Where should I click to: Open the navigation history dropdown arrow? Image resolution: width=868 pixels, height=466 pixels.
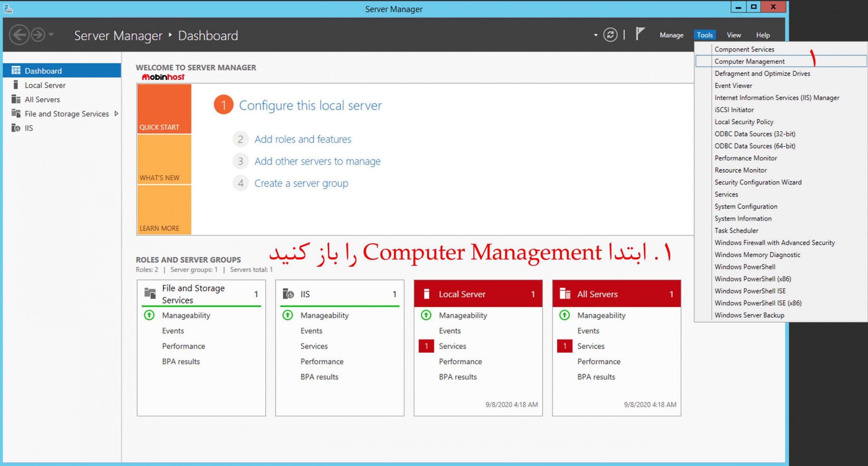click(51, 35)
